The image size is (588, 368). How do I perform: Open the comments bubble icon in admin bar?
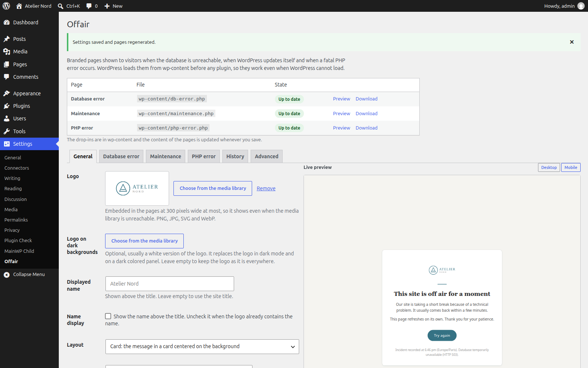click(89, 6)
